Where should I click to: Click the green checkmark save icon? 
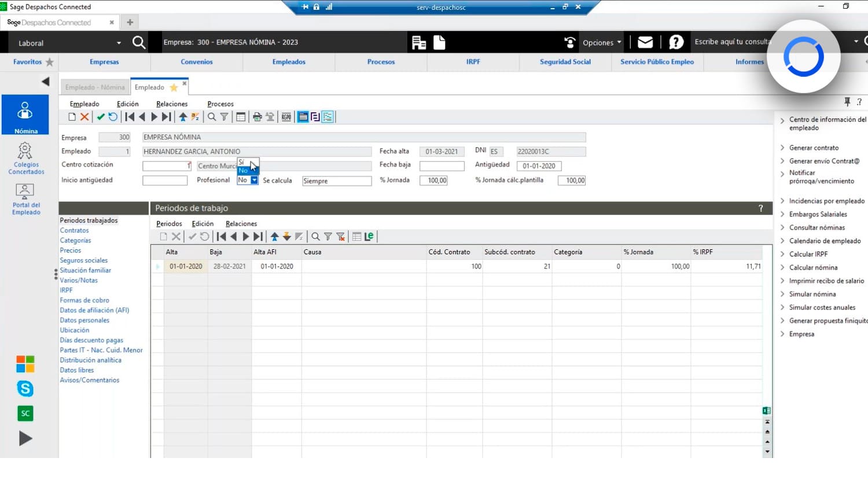[x=101, y=117]
